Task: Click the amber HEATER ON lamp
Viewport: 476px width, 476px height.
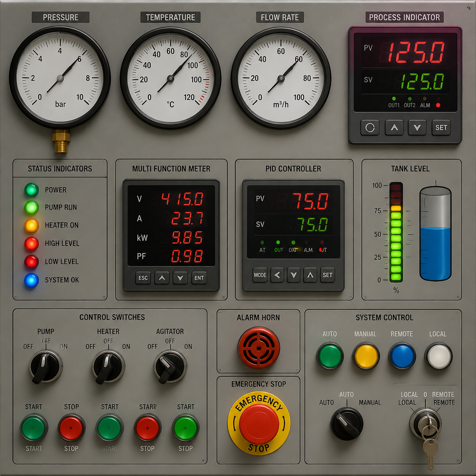Action: 32,225
